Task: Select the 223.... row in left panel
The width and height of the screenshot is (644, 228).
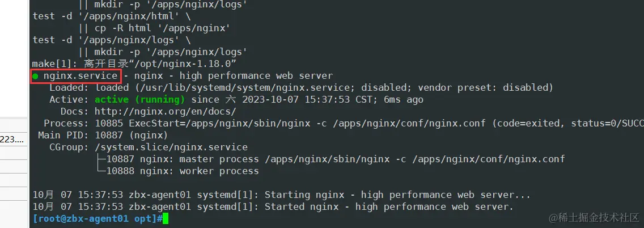Action: click(12, 139)
